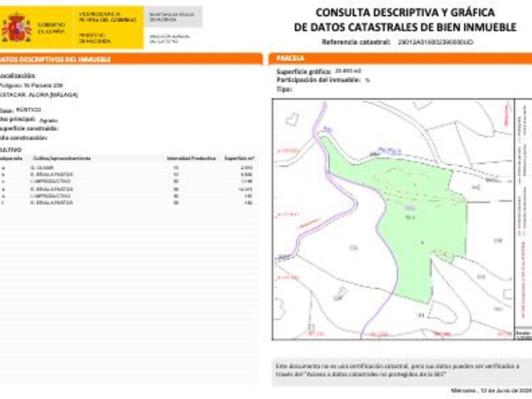Select the 'GOBIERNO DE ESPAÑA' text
This screenshot has width=532, height=399.
tap(51, 28)
